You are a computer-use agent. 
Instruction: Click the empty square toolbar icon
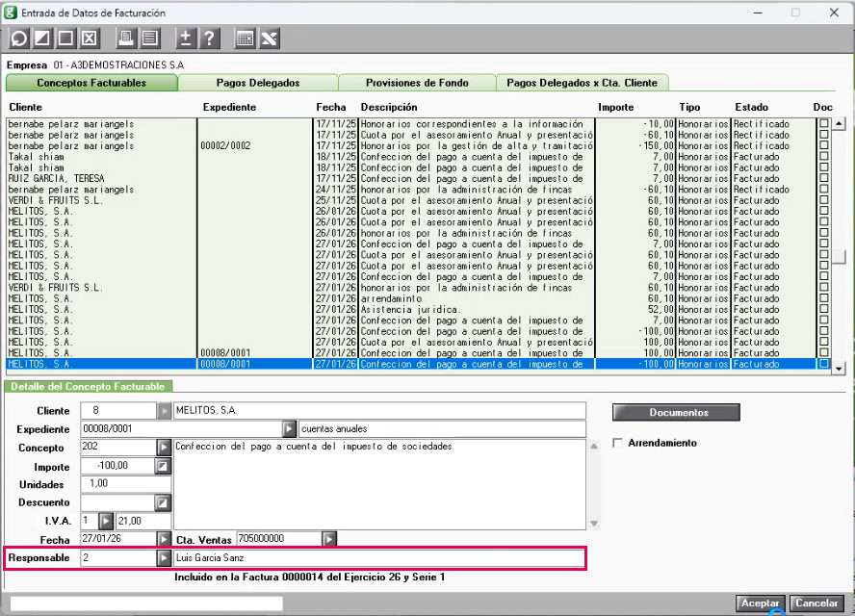[x=65, y=38]
